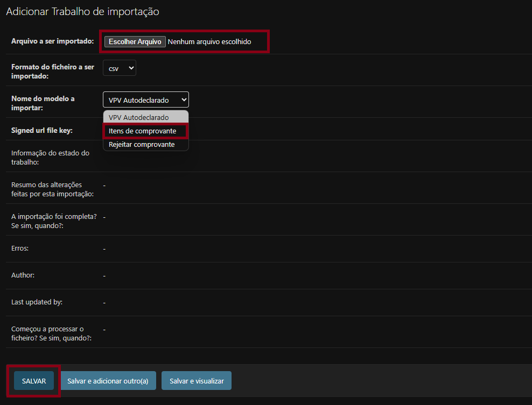This screenshot has width=532, height=405.
Task: Click the 'Signed url file key' label
Action: tap(42, 130)
